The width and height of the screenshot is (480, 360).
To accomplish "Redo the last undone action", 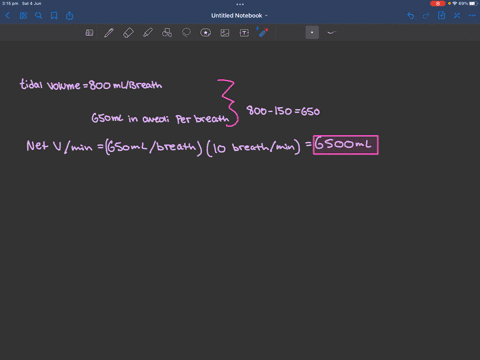I will coord(426,16).
